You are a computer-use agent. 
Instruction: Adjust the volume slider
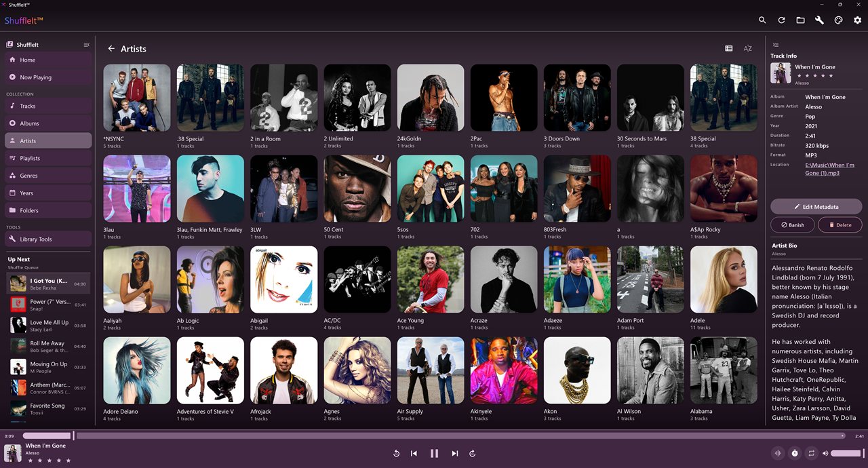pos(847,453)
